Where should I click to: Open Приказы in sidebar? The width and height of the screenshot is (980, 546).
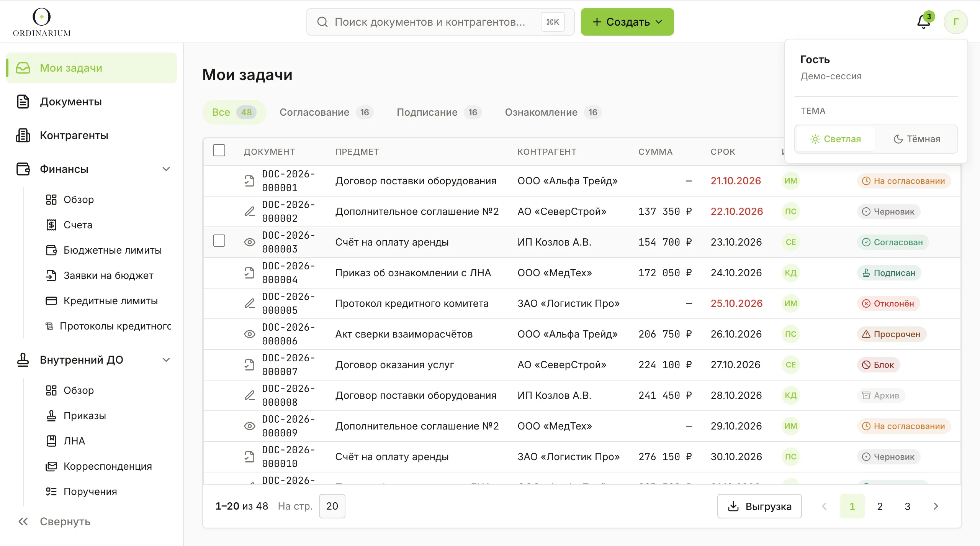coord(76,416)
